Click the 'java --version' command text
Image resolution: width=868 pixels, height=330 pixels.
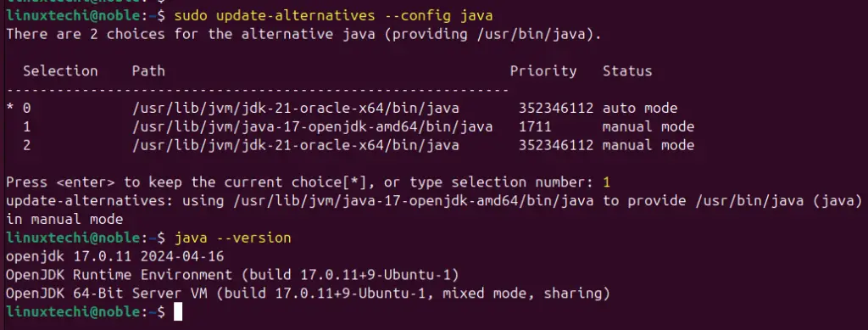pyautogui.click(x=232, y=238)
